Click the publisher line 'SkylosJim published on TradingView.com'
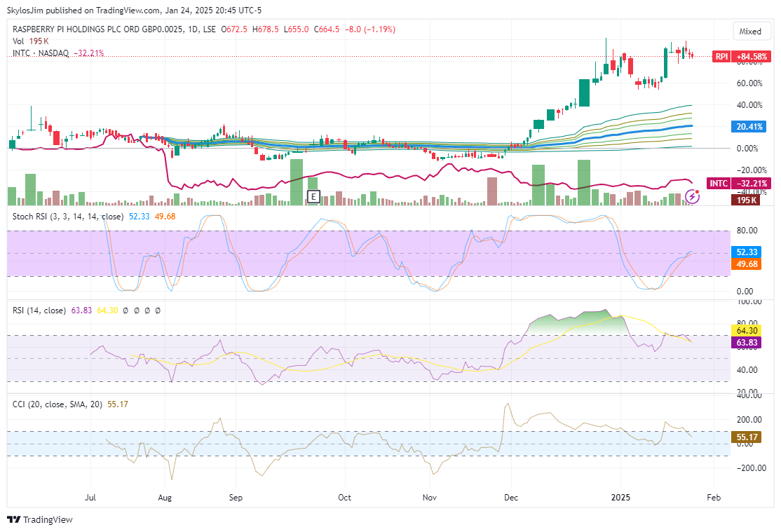Screen dimensions: 781x532 [83, 11]
